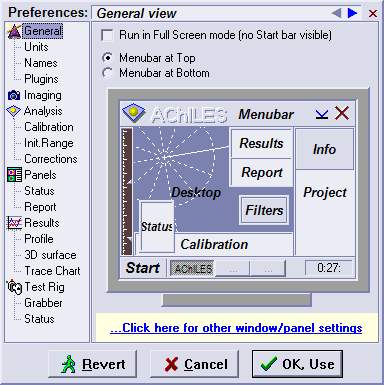Select the Trace Chart tree item

(52, 271)
